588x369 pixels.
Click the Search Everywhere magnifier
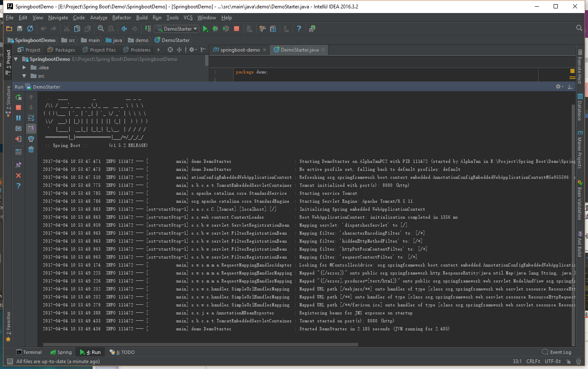[x=579, y=28]
